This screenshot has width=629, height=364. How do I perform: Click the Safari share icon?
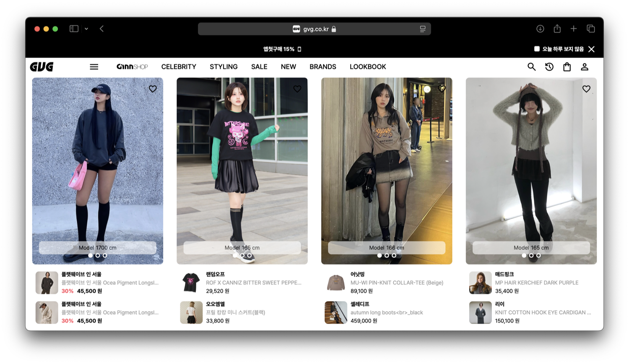557,28
